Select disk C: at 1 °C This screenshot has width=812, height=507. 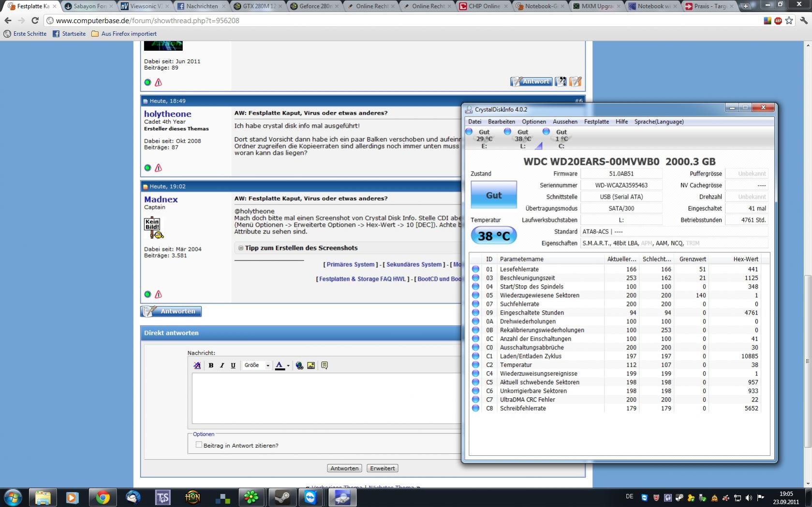click(x=561, y=139)
